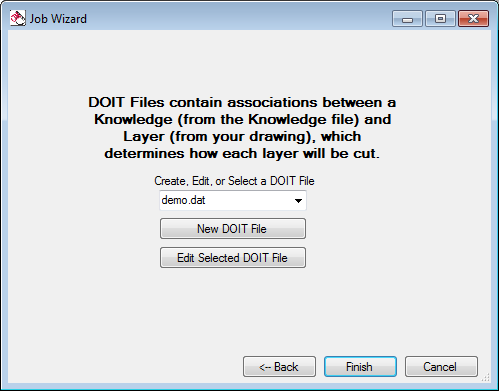Cancel the Job Wizard
The image size is (499, 391).
click(x=441, y=367)
